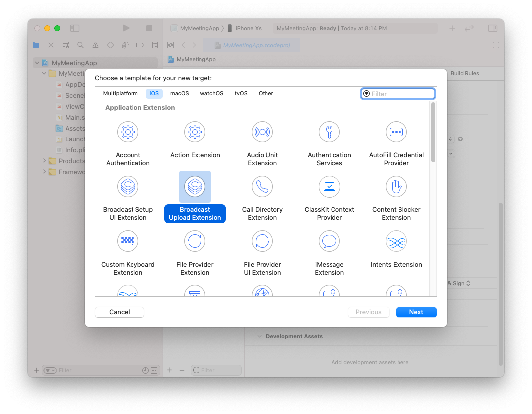Switch to the watchOS platform tab
This screenshot has height=414, width=532.
(x=212, y=93)
